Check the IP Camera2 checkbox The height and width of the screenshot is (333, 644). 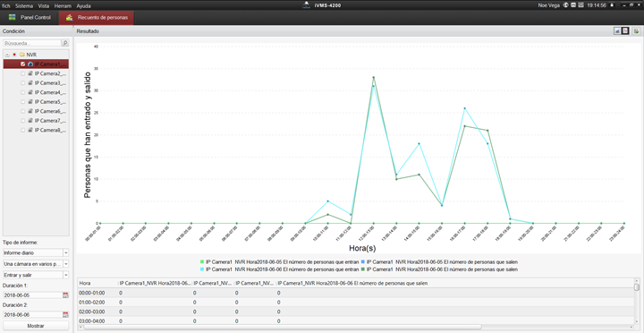(23, 73)
